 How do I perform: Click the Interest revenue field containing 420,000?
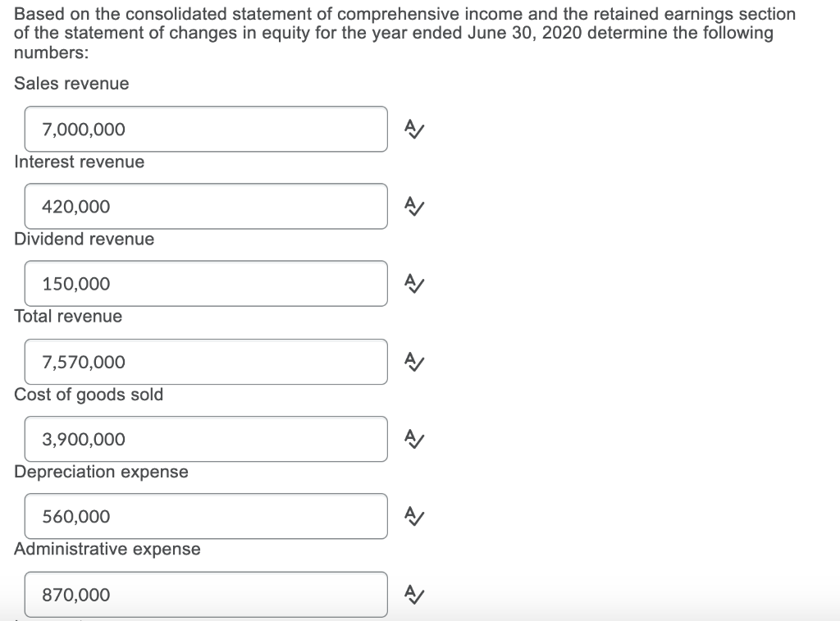(206, 207)
